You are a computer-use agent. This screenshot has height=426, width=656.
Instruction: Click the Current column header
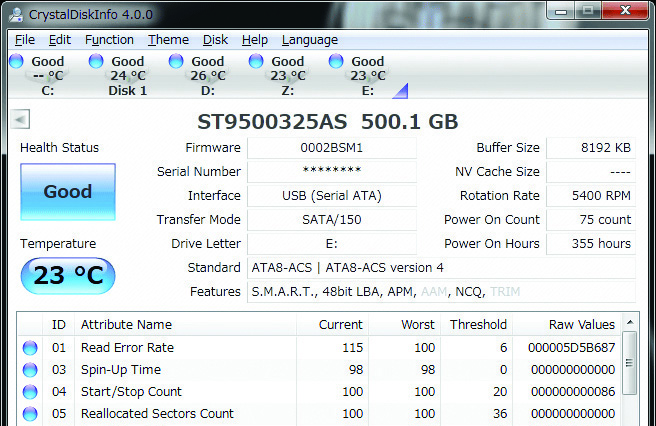(x=332, y=324)
